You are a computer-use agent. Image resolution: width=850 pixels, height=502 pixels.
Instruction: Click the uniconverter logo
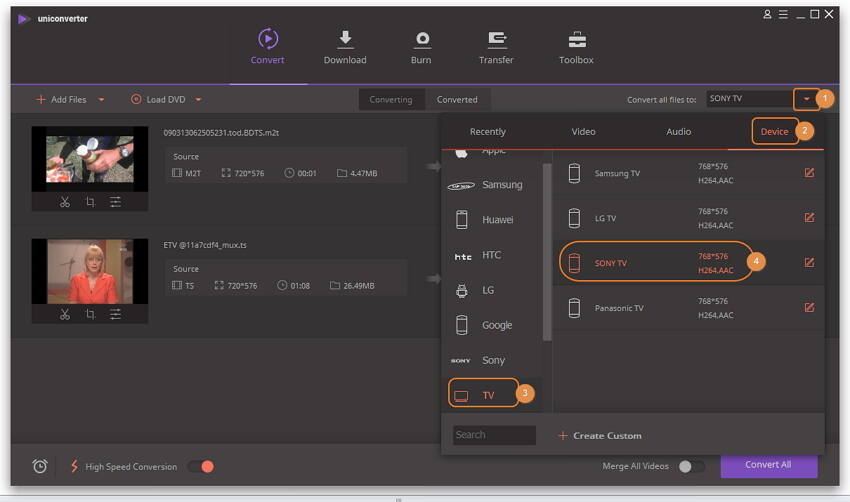23,19
